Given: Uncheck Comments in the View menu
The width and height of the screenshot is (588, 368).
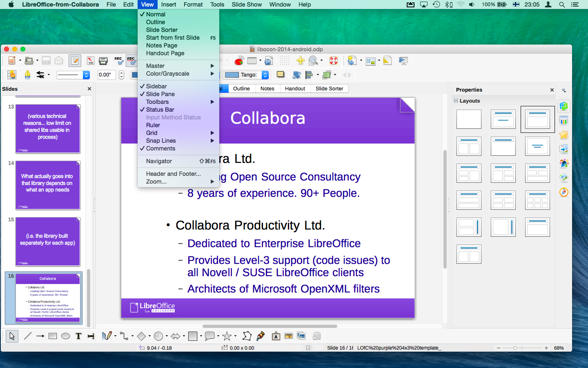Looking at the screenshot, I should pos(178,148).
